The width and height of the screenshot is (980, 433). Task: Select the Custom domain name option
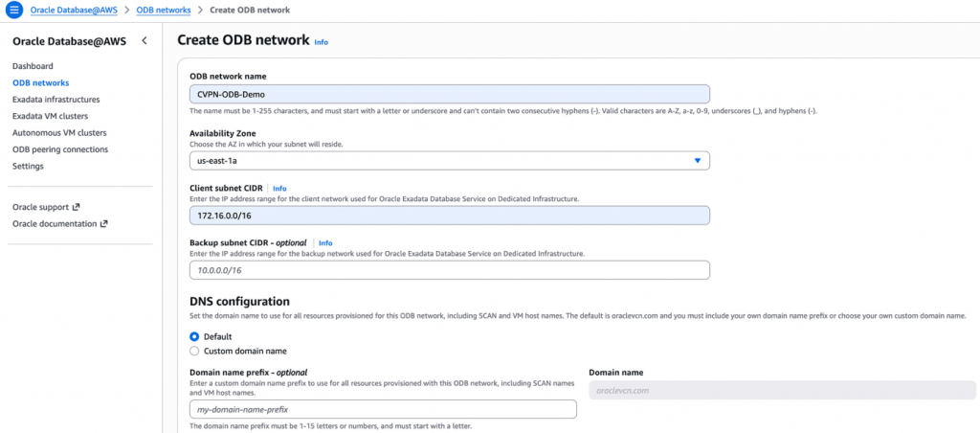(x=194, y=352)
